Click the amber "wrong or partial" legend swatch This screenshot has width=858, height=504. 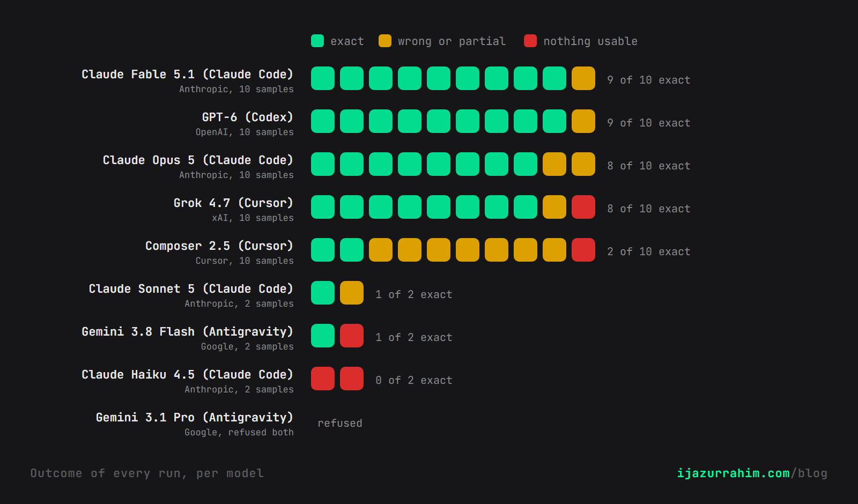click(x=385, y=41)
